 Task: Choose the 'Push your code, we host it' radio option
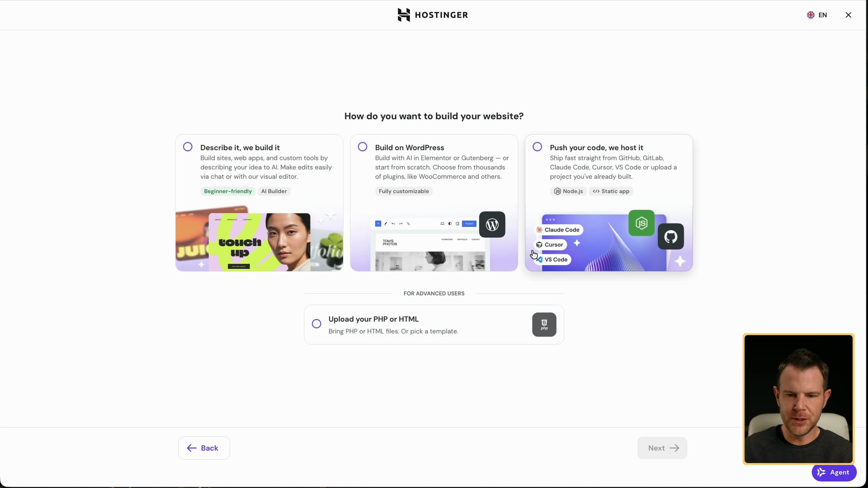537,147
